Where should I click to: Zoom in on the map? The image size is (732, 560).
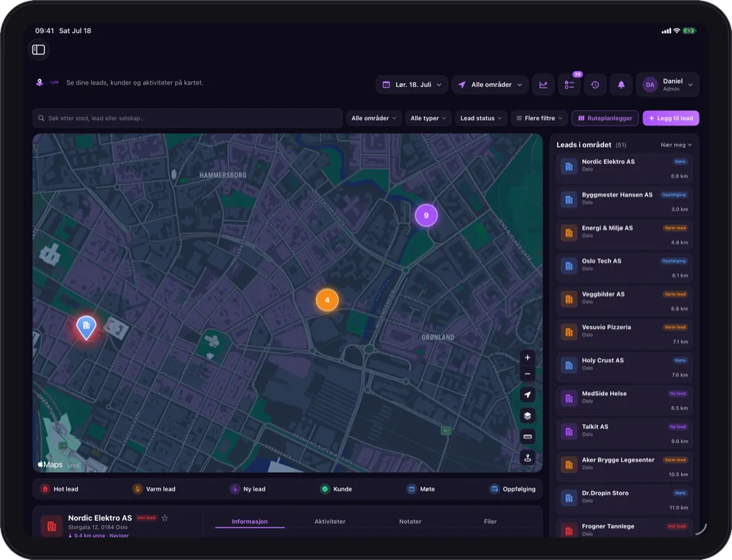pyautogui.click(x=528, y=357)
